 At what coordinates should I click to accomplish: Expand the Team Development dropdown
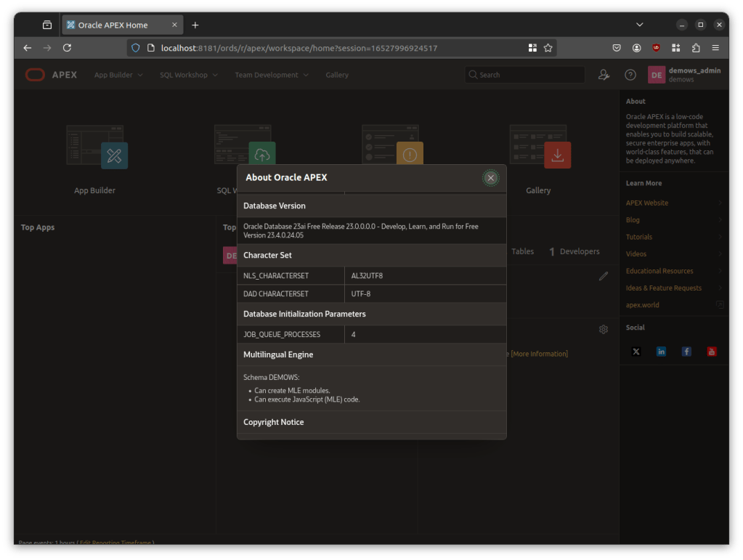pos(271,75)
